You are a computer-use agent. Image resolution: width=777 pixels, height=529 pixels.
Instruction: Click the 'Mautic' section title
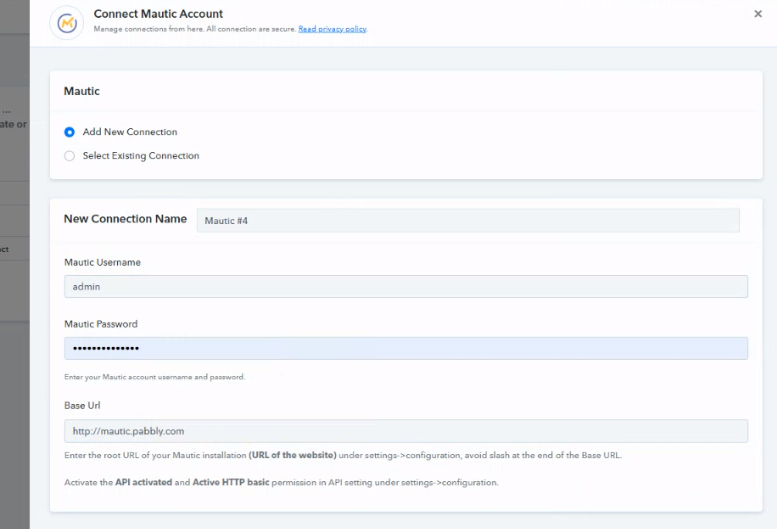(x=82, y=91)
